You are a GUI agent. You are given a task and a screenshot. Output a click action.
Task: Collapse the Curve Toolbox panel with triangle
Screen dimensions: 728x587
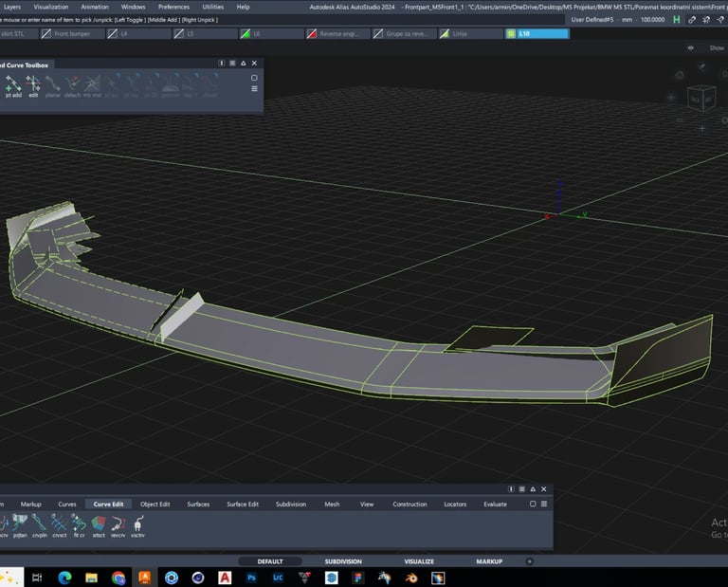[x=243, y=64]
